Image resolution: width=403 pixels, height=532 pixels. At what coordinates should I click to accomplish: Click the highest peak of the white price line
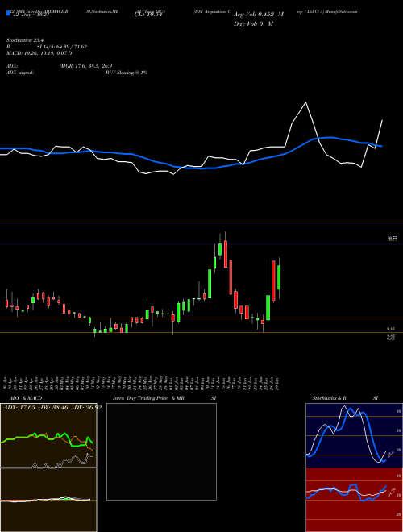pos(306,102)
